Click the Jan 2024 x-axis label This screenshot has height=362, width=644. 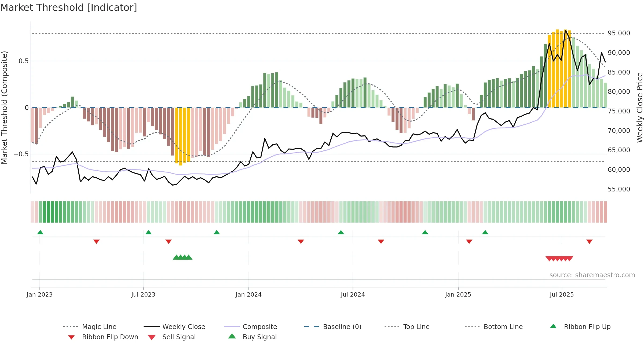(249, 294)
